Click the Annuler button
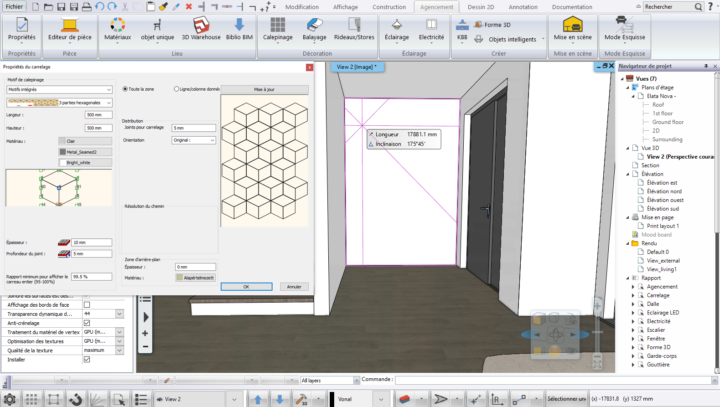 (294, 287)
